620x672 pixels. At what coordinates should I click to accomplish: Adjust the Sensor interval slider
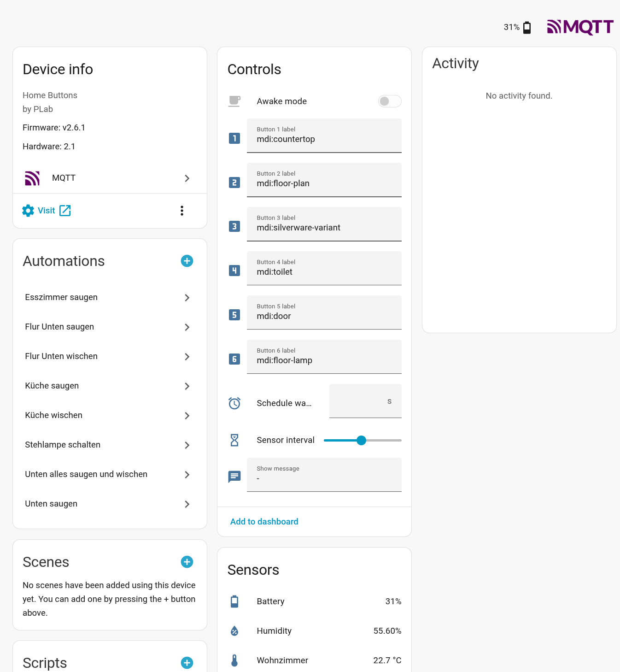pyautogui.click(x=363, y=440)
